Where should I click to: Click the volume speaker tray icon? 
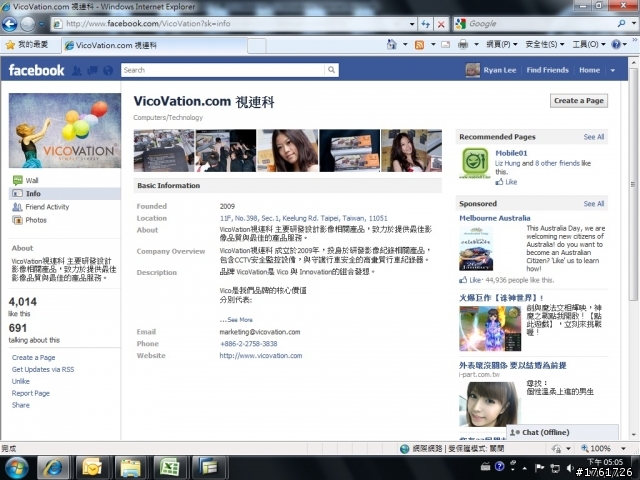click(x=570, y=468)
